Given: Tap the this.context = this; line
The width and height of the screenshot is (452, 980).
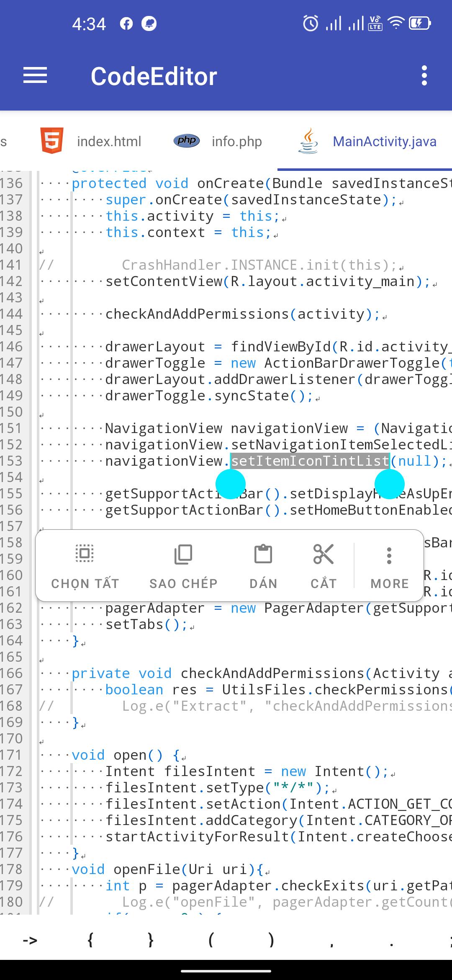Looking at the screenshot, I should 188,232.
